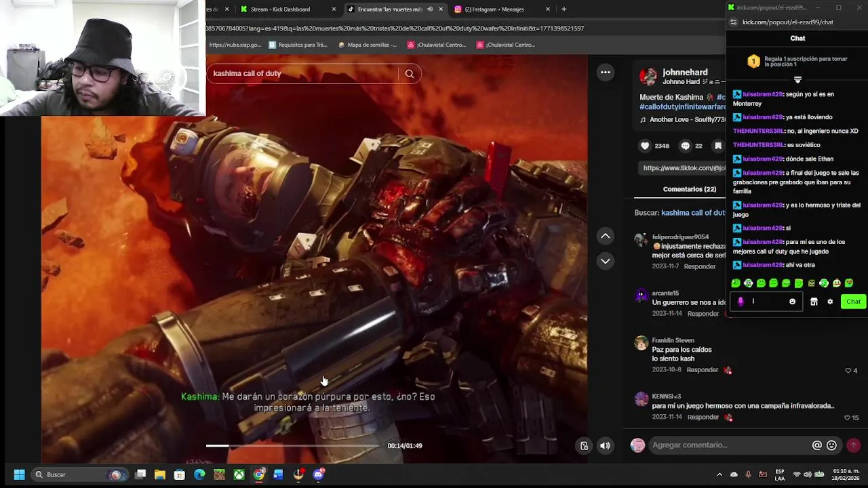Open Mapa de semillas bookmark
868x488 pixels.
point(368,45)
